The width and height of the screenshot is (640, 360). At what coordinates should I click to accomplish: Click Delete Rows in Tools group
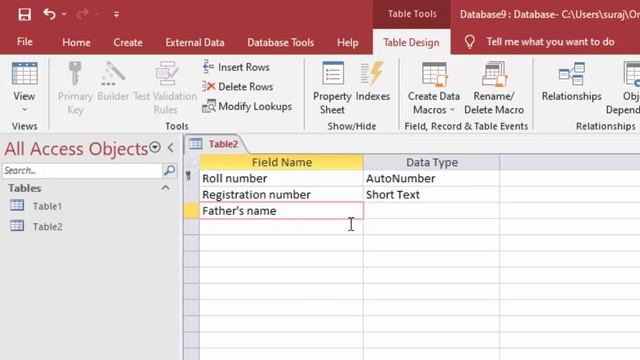pos(238,87)
